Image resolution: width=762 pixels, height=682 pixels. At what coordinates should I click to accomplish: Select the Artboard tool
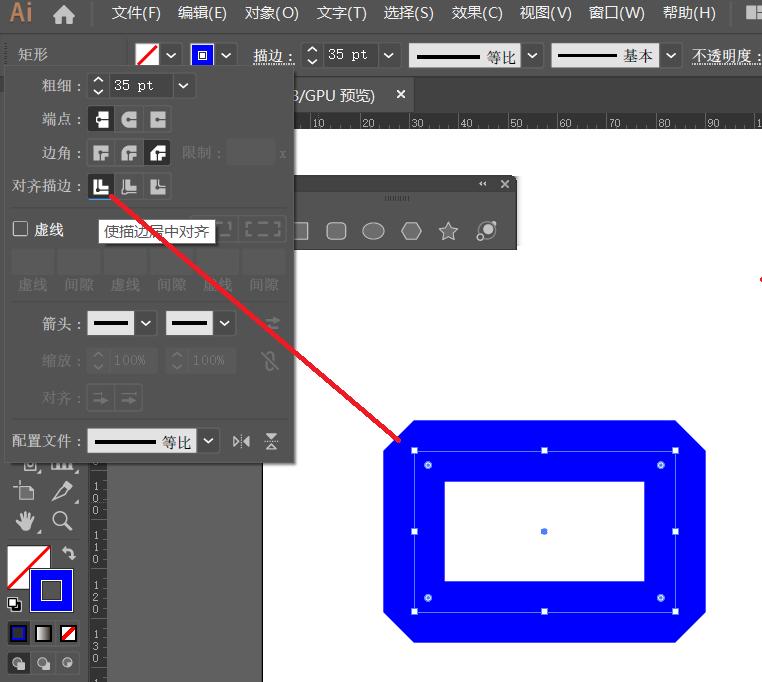pyautogui.click(x=24, y=490)
